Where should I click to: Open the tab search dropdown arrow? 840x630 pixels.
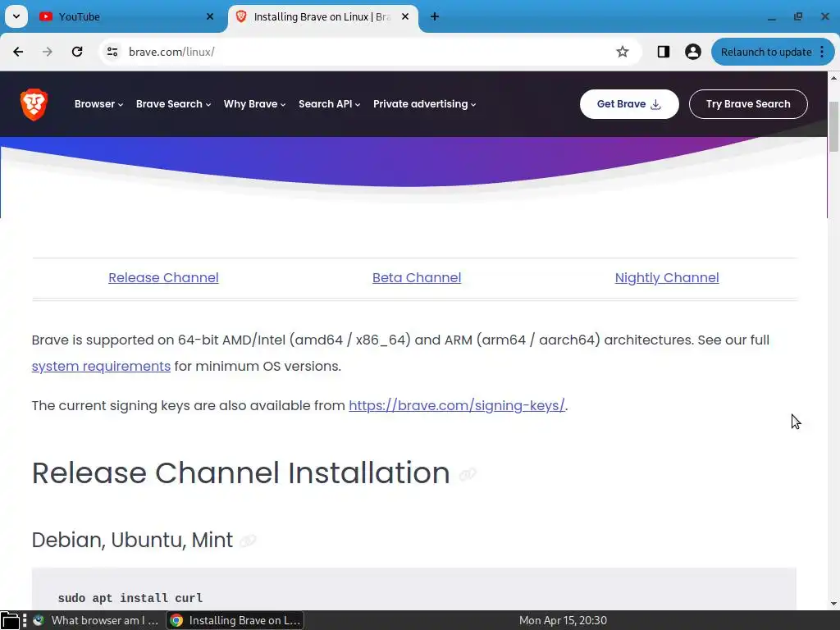16,16
